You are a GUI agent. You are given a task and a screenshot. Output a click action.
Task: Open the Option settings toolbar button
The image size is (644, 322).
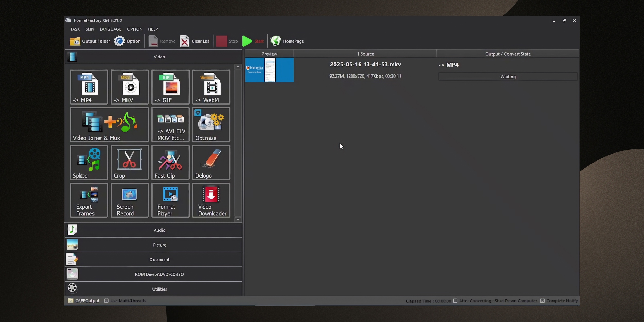coord(127,41)
